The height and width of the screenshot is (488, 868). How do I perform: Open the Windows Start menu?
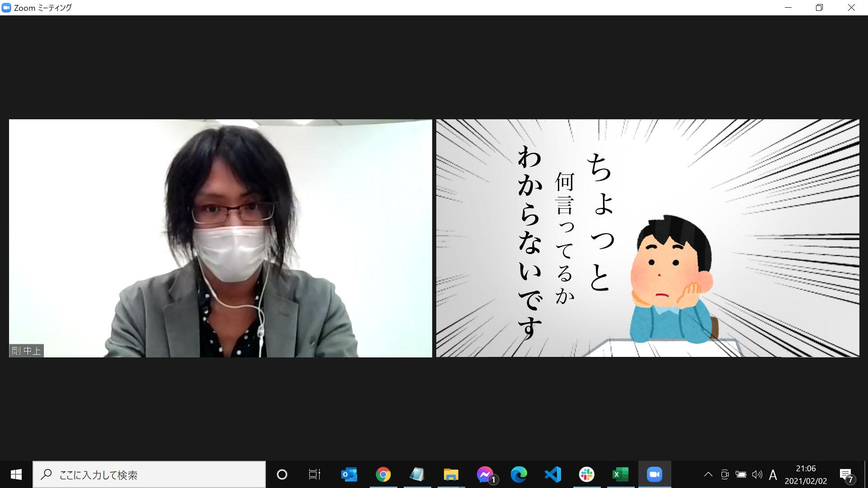(x=16, y=474)
